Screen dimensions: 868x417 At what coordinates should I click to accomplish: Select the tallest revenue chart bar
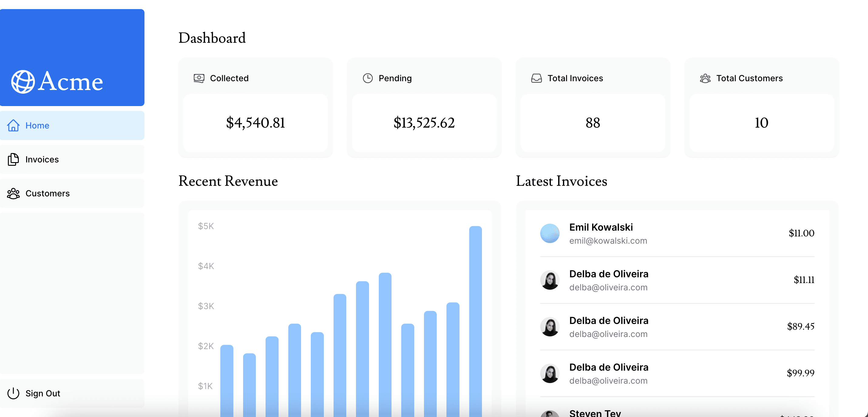coord(475,320)
